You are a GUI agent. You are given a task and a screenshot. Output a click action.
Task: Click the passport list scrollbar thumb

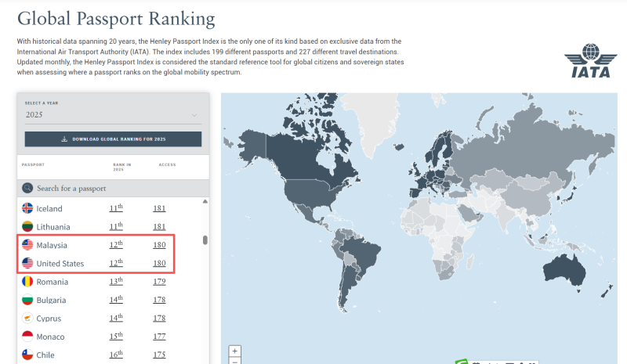coord(205,240)
